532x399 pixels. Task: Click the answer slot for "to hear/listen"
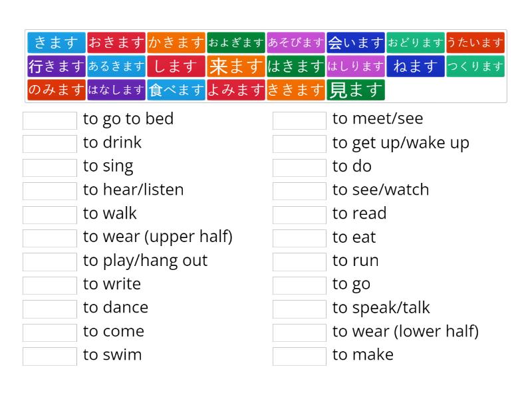[x=50, y=191]
